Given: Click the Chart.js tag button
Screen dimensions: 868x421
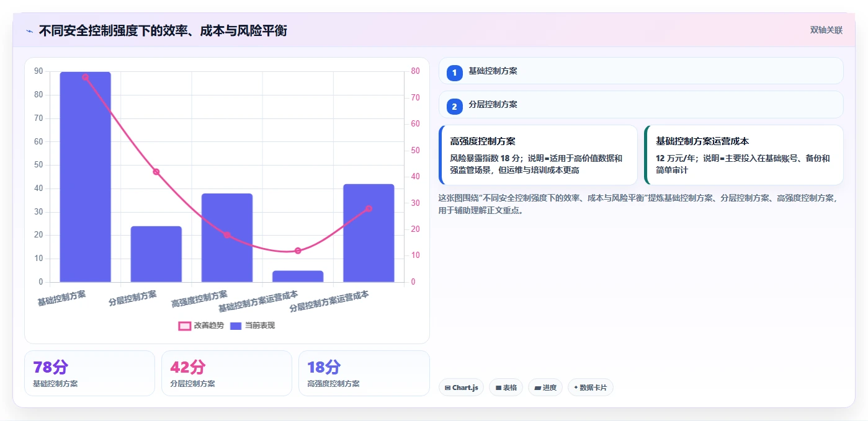Looking at the screenshot, I should tap(461, 388).
